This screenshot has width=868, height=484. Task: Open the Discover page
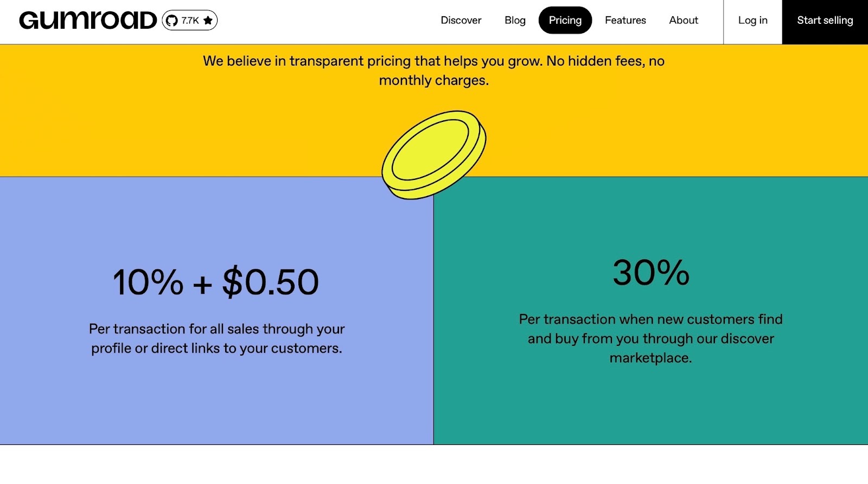click(461, 20)
